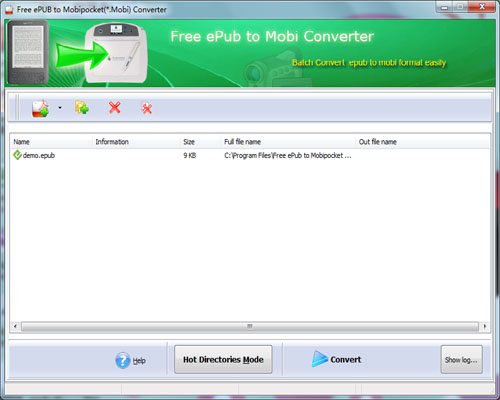Start conversion with the Convert label
This screenshot has width=500, height=400.
tap(346, 359)
